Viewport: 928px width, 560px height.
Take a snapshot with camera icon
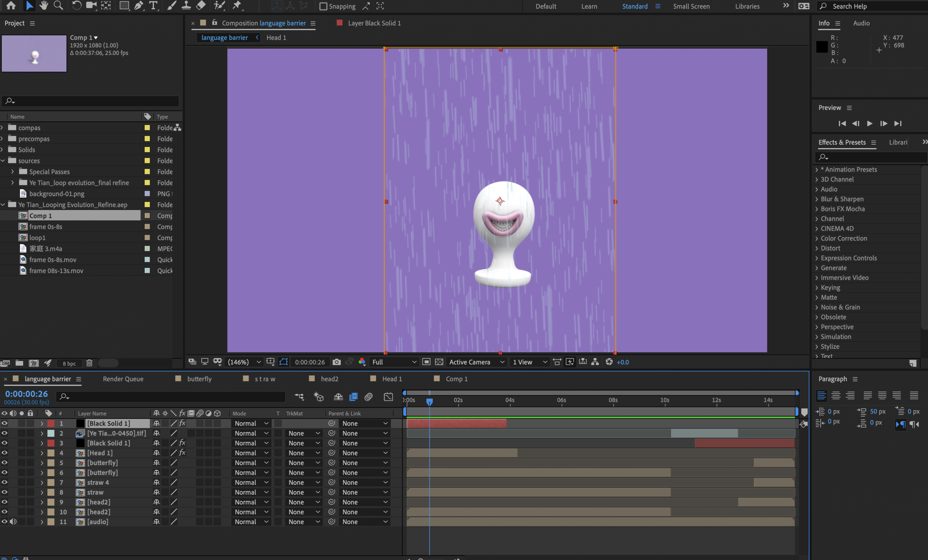coord(337,362)
